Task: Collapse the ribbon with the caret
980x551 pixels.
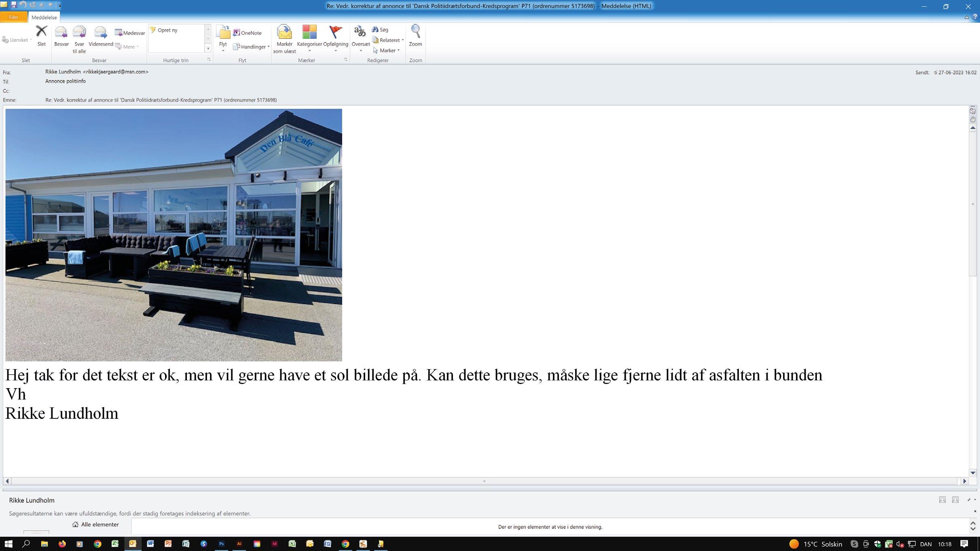Action: pyautogui.click(x=967, y=17)
